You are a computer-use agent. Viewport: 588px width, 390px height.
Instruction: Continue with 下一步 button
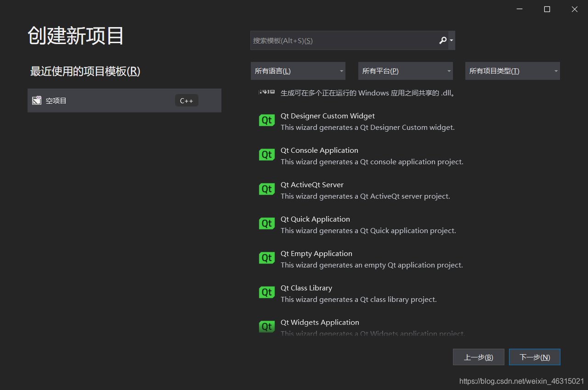tap(535, 357)
